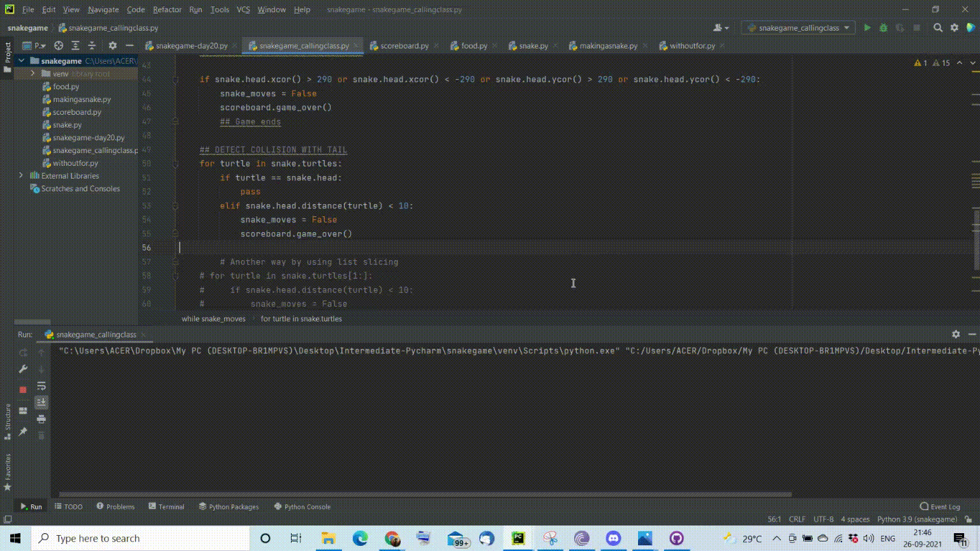
Task: Open Search Everywhere magnifier icon
Action: (x=938, y=28)
